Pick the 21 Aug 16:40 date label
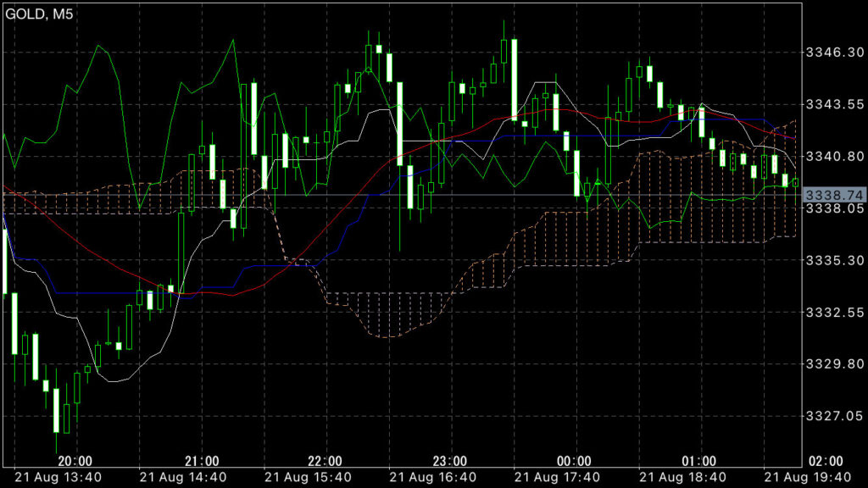 [x=429, y=477]
